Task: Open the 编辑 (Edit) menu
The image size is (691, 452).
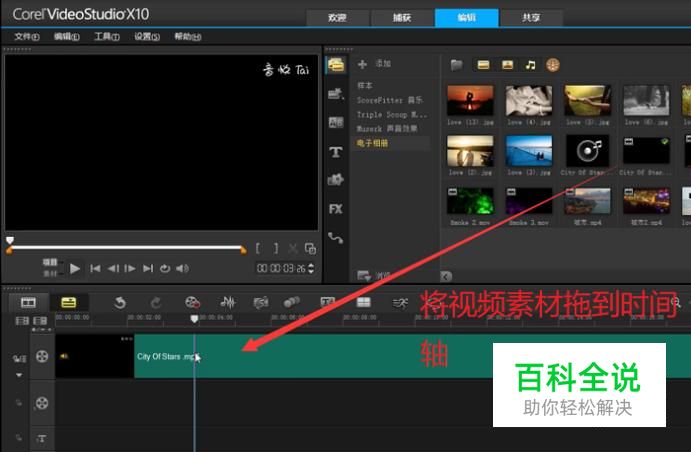Action: pos(67,37)
